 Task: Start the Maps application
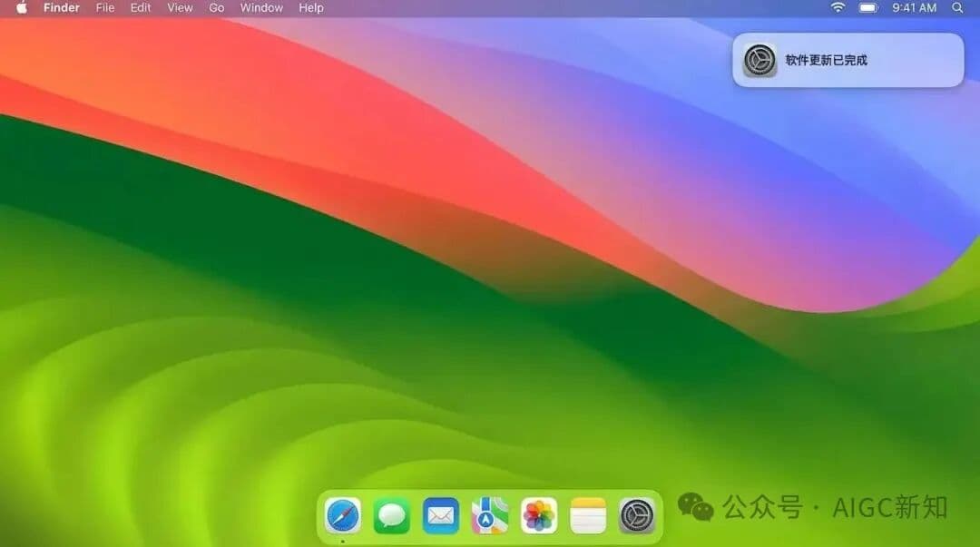(x=489, y=514)
